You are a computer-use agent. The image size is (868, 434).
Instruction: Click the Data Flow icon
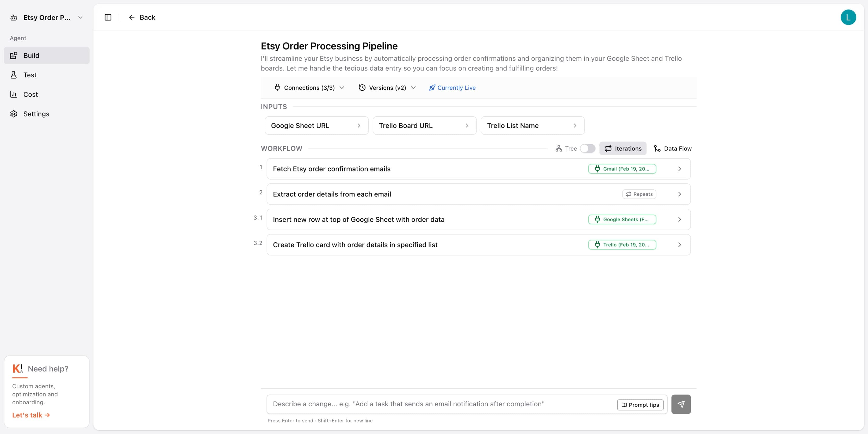pyautogui.click(x=656, y=148)
